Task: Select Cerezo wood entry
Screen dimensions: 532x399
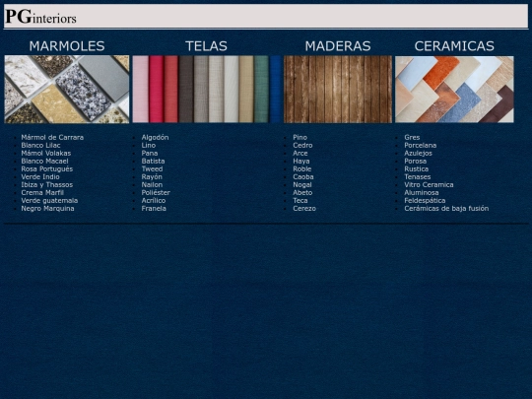Action: pyautogui.click(x=304, y=208)
